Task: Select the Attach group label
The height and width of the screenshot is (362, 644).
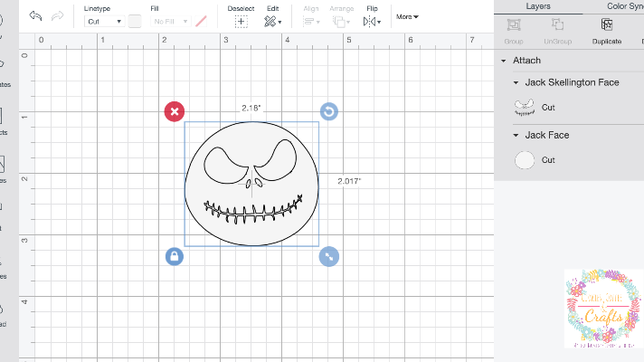Action: tap(526, 61)
